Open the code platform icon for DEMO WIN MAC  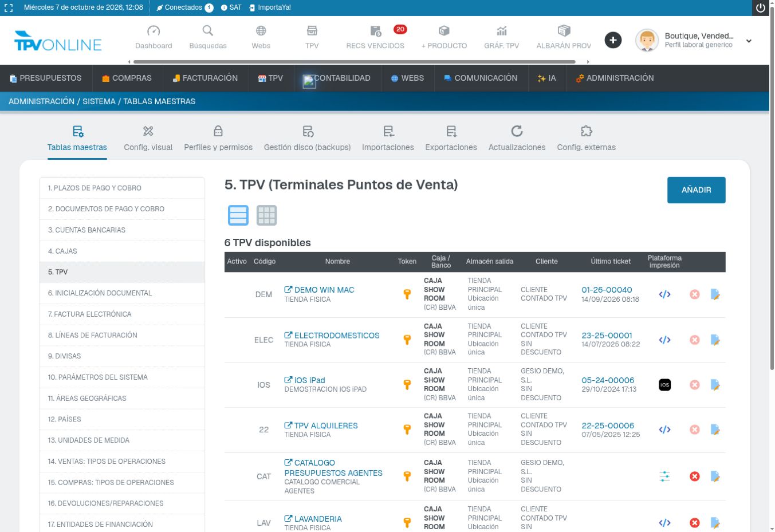click(664, 294)
